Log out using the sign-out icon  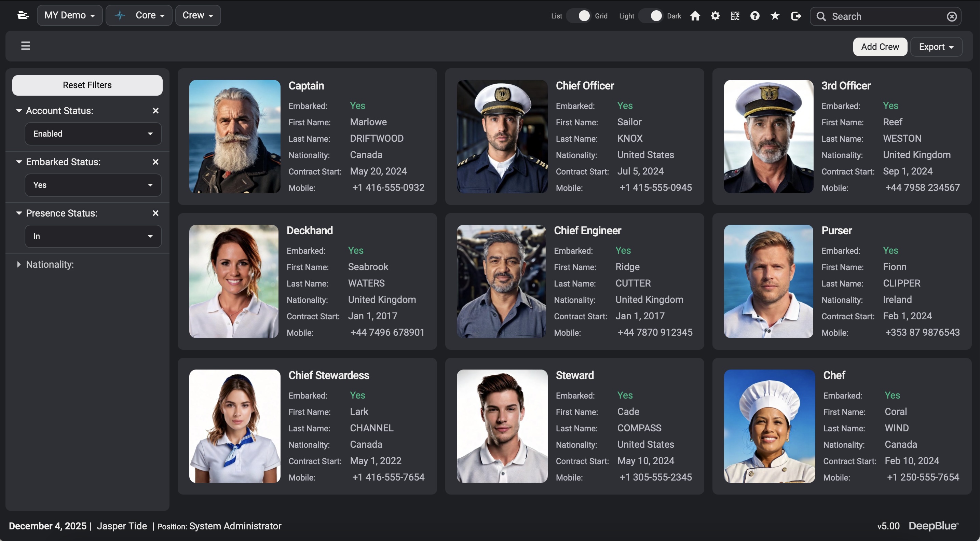point(796,16)
